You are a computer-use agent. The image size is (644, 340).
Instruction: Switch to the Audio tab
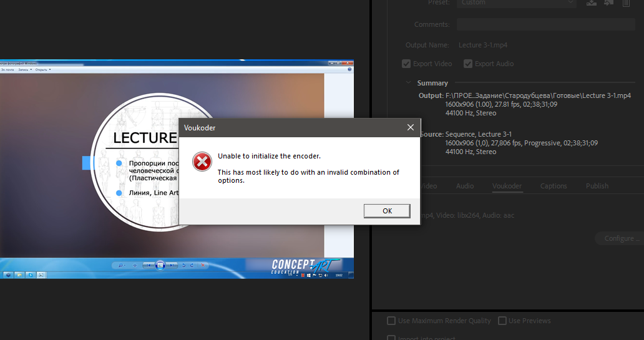(x=465, y=186)
